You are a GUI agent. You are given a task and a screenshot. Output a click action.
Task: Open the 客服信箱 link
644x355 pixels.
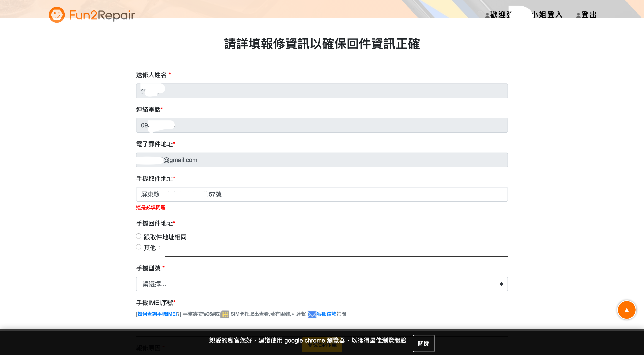[326, 314]
